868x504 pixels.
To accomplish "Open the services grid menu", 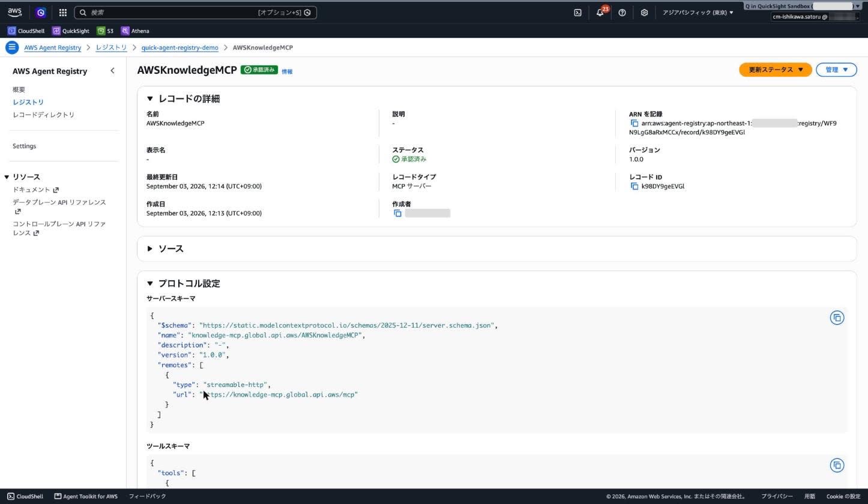I will pos(63,12).
